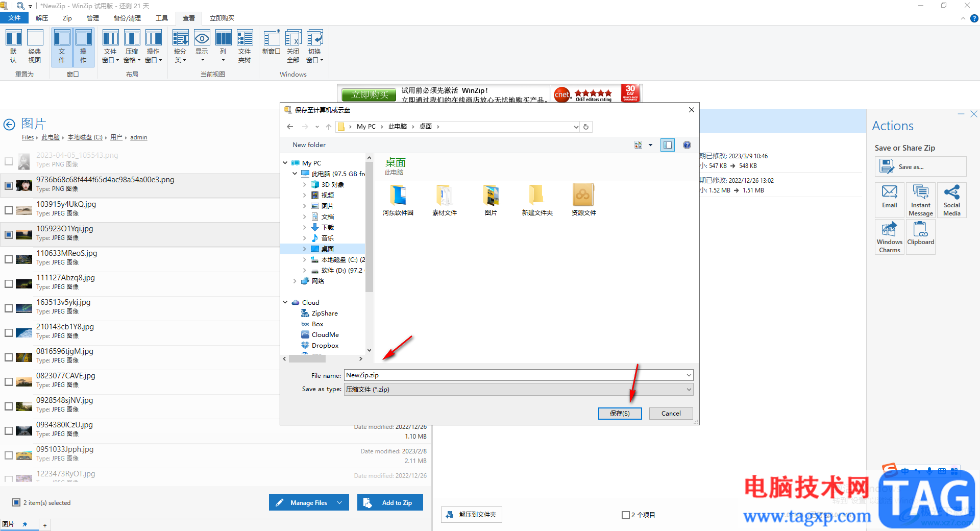This screenshot has width=980, height=531.
Task: Open a 新窗口 from ribbon
Action: click(x=271, y=43)
